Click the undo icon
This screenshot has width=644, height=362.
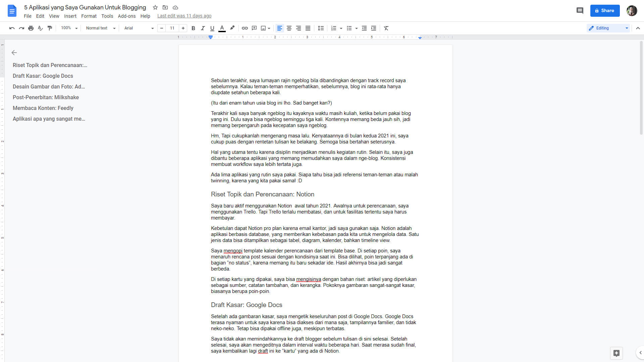(x=12, y=28)
